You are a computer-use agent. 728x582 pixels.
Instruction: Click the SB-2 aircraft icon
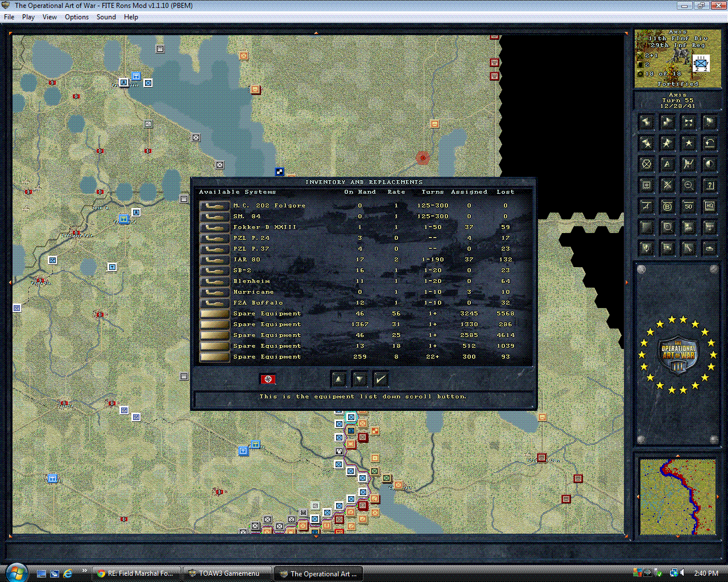click(214, 271)
